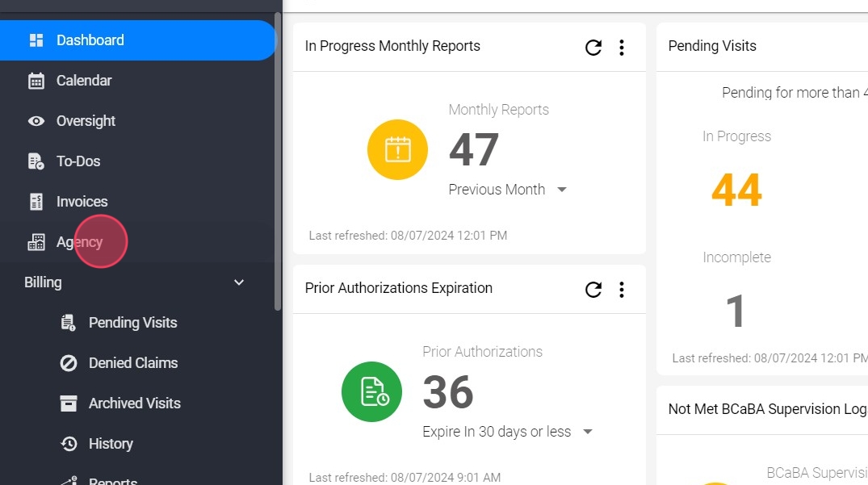
Task: Refresh the In Progress Monthly Reports widget
Action: click(593, 48)
